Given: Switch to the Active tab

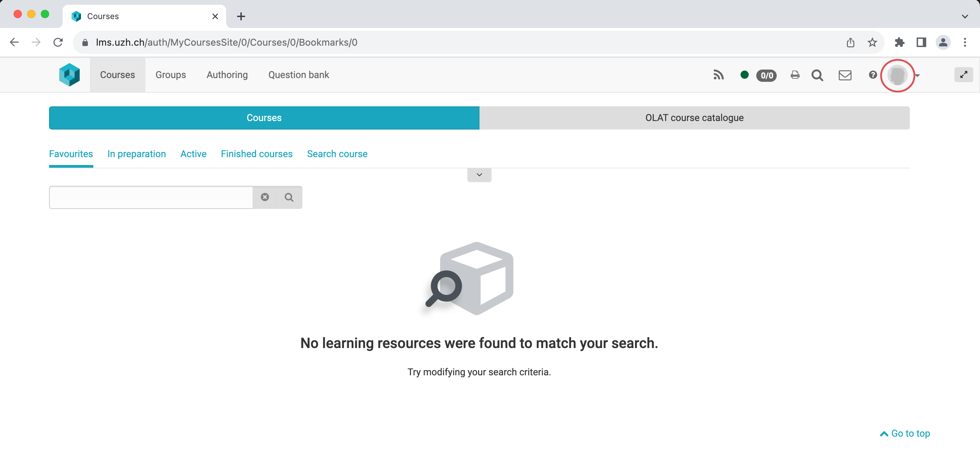Looking at the screenshot, I should tap(193, 154).
